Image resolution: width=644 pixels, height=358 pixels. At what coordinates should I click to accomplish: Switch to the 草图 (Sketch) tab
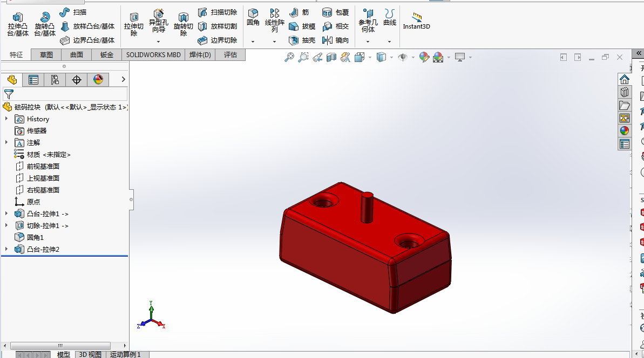point(46,55)
